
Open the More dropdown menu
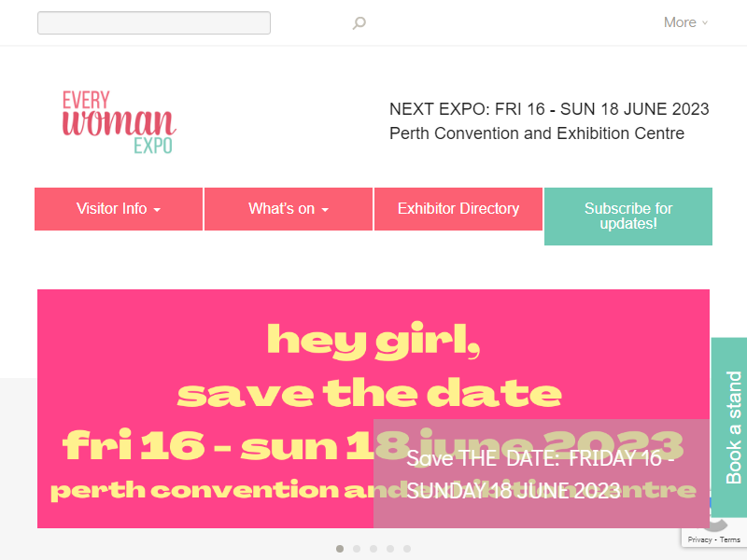[x=685, y=22]
